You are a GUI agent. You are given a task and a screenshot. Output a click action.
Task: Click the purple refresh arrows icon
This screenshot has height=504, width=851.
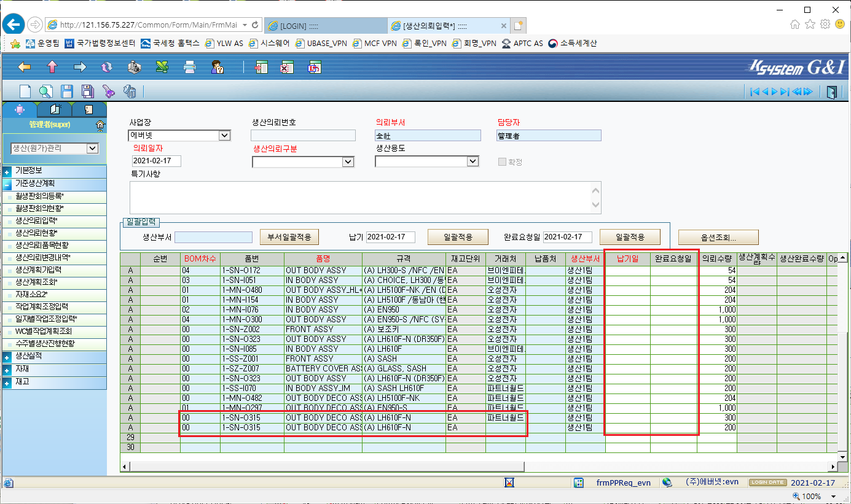pos(107,67)
